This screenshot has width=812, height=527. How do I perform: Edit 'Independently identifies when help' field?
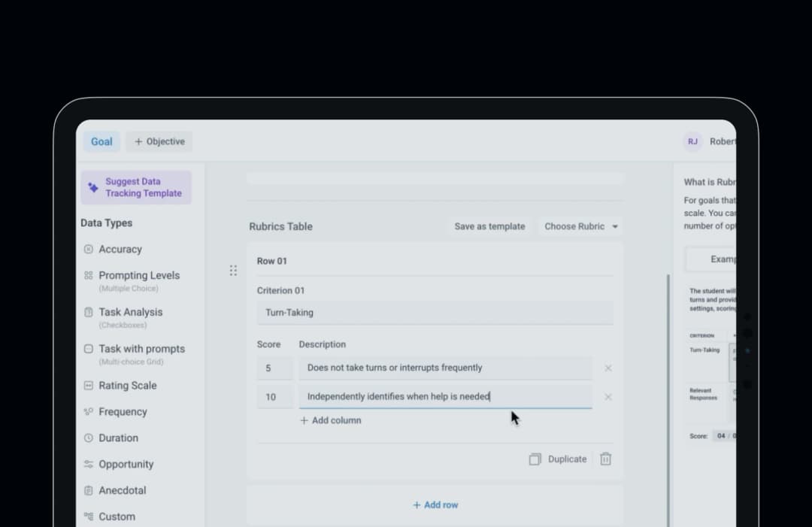click(445, 396)
